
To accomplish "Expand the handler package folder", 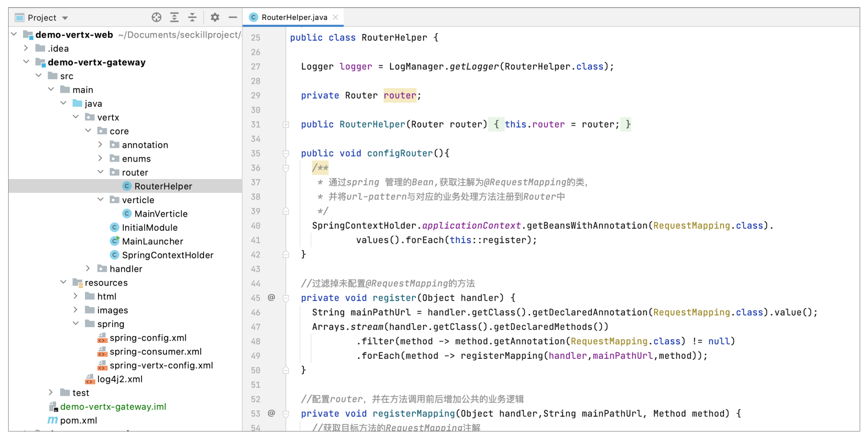I will [88, 269].
